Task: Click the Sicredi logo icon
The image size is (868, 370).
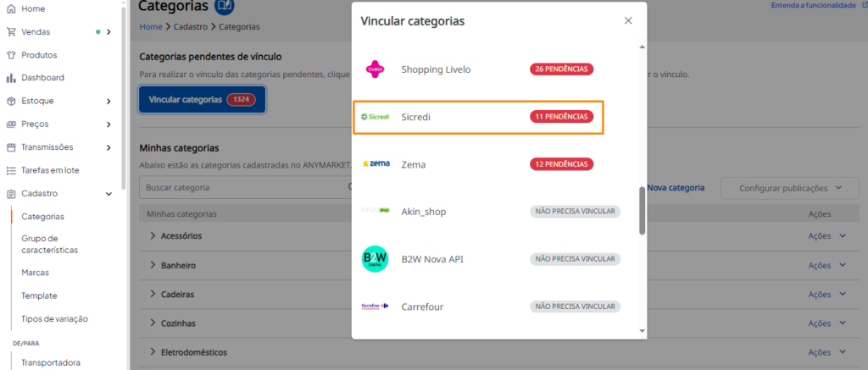Action: point(375,117)
